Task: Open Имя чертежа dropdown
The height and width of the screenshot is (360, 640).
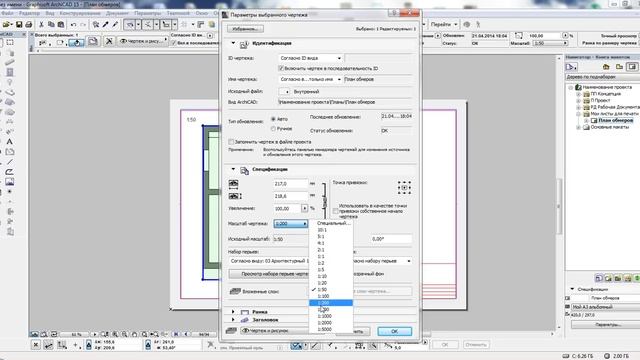Action: [311, 79]
